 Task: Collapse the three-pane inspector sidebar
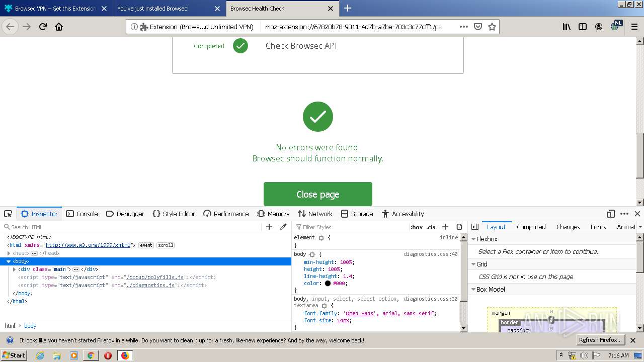click(475, 227)
